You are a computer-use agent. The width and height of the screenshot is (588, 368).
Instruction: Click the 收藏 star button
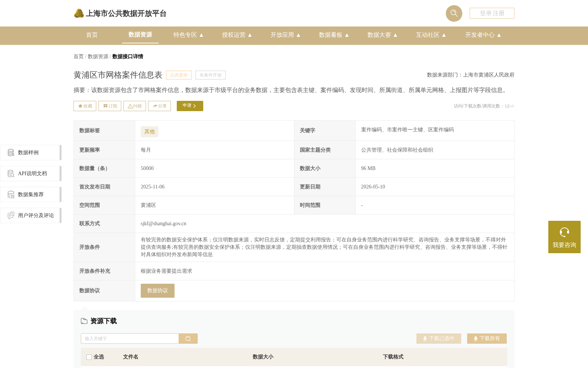[85, 106]
